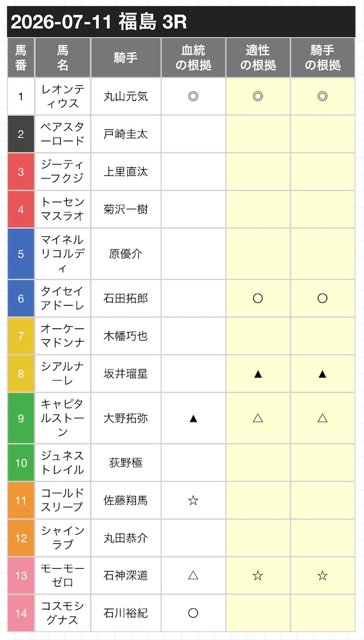Image resolution: width=364 pixels, height=640 pixels.
Task: Click the black triangle in 血統の根拠 for キャピタルストーン
Action: [193, 419]
